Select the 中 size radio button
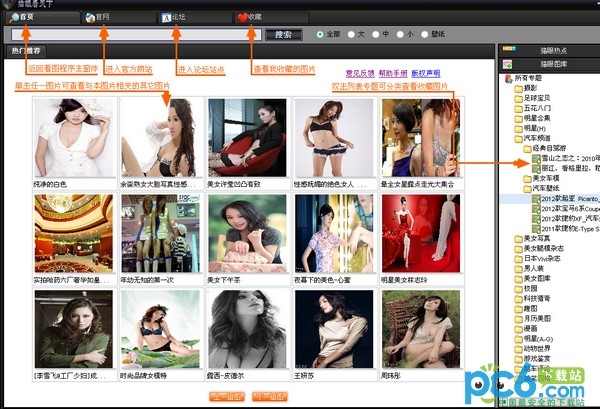Screen dimensions: 600x409 [376, 34]
